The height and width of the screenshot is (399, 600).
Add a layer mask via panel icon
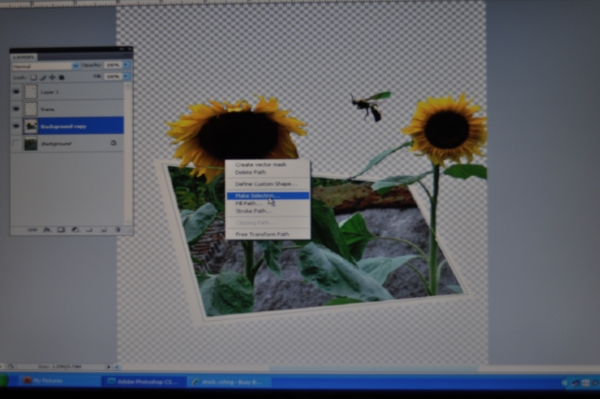61,230
